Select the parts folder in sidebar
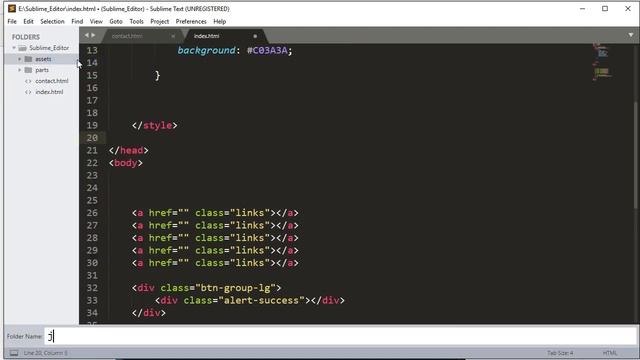This screenshot has height=360, width=640. click(41, 70)
